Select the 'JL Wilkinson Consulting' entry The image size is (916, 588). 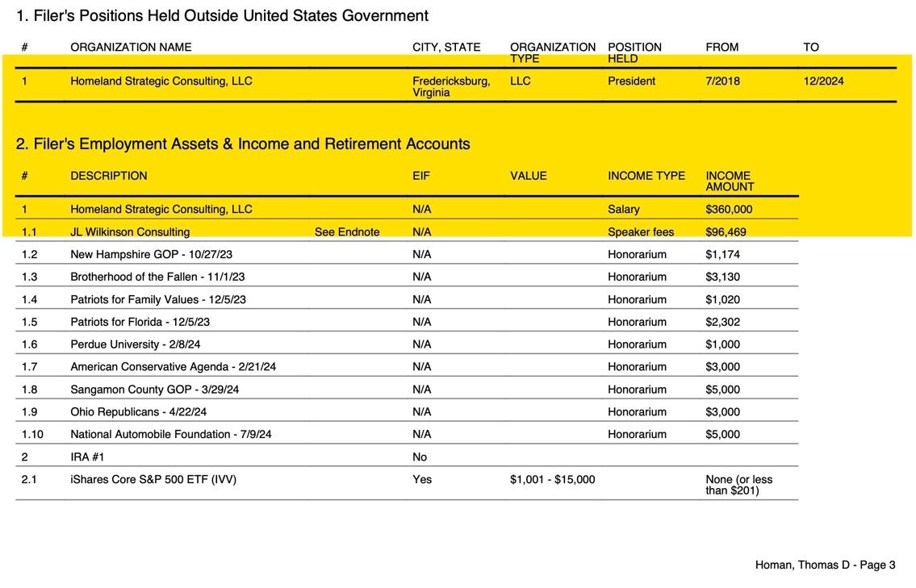[130, 232]
